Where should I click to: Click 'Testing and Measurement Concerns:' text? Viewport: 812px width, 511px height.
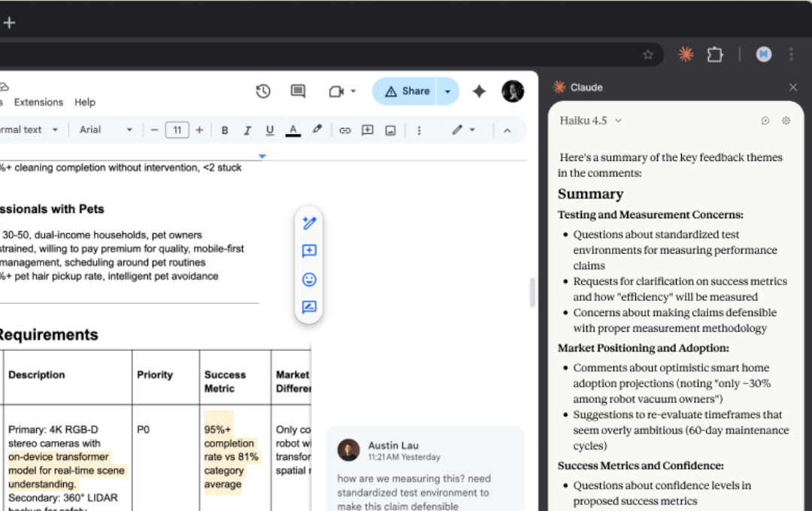[650, 214]
